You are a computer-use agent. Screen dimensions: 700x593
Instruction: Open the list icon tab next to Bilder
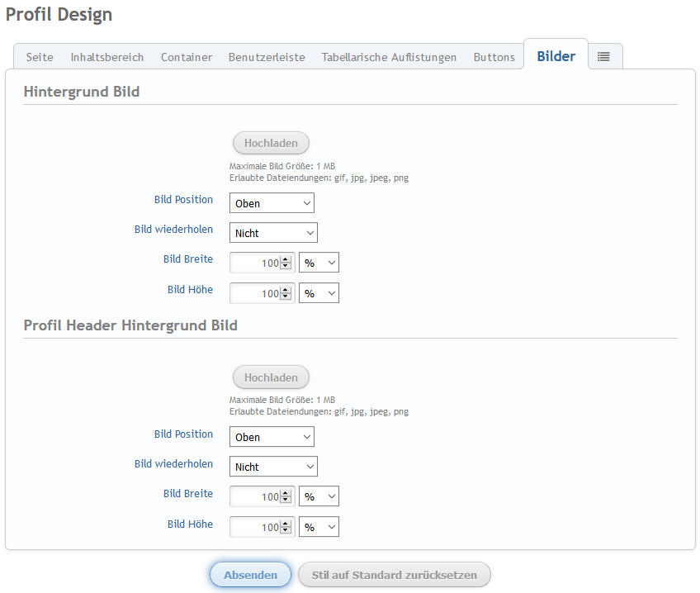(x=603, y=57)
